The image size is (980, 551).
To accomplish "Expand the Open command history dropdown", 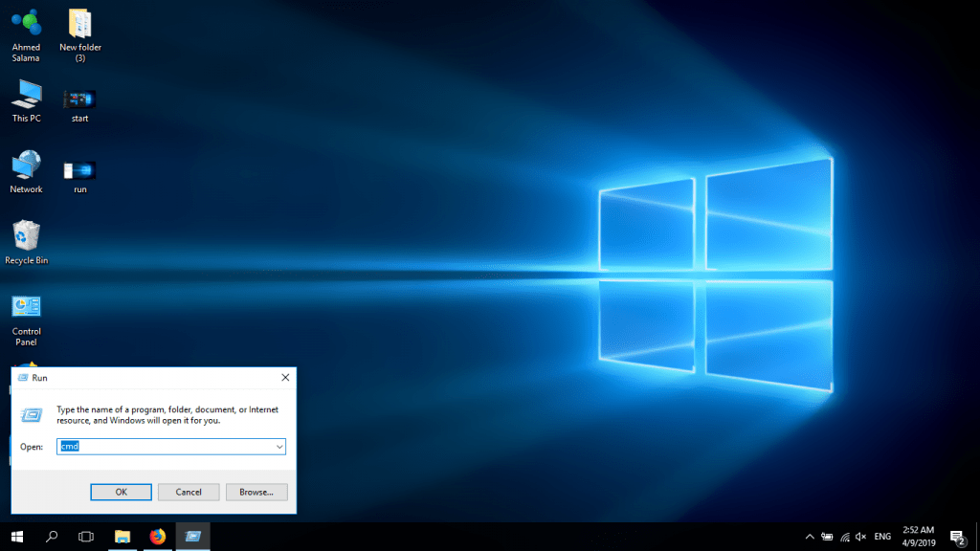I will (x=279, y=447).
